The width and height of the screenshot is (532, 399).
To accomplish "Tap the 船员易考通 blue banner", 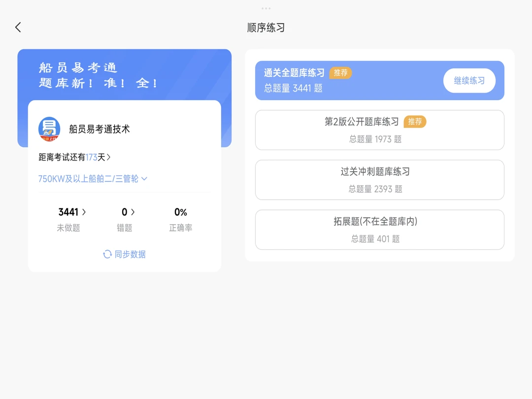I will (x=125, y=75).
